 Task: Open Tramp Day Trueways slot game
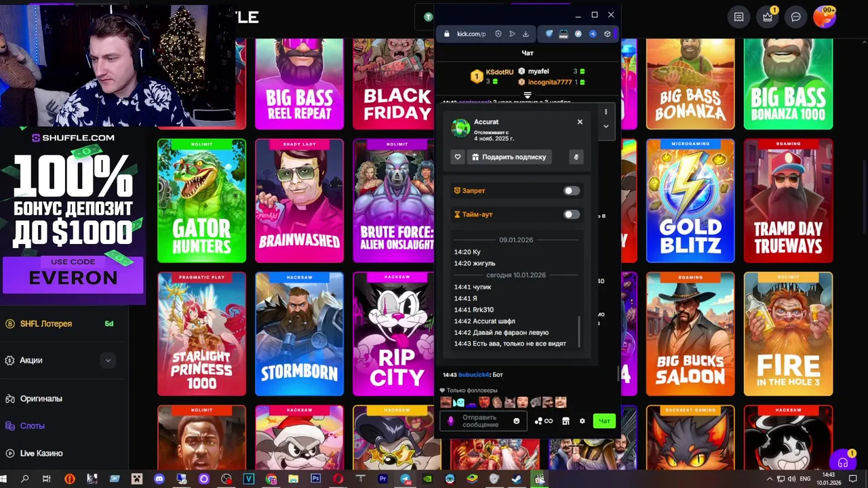788,201
